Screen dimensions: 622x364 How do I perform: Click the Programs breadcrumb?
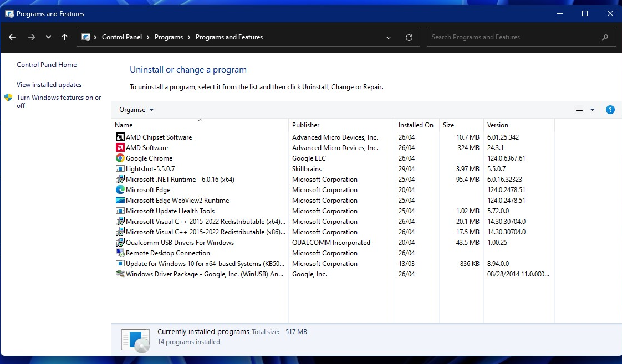(169, 37)
